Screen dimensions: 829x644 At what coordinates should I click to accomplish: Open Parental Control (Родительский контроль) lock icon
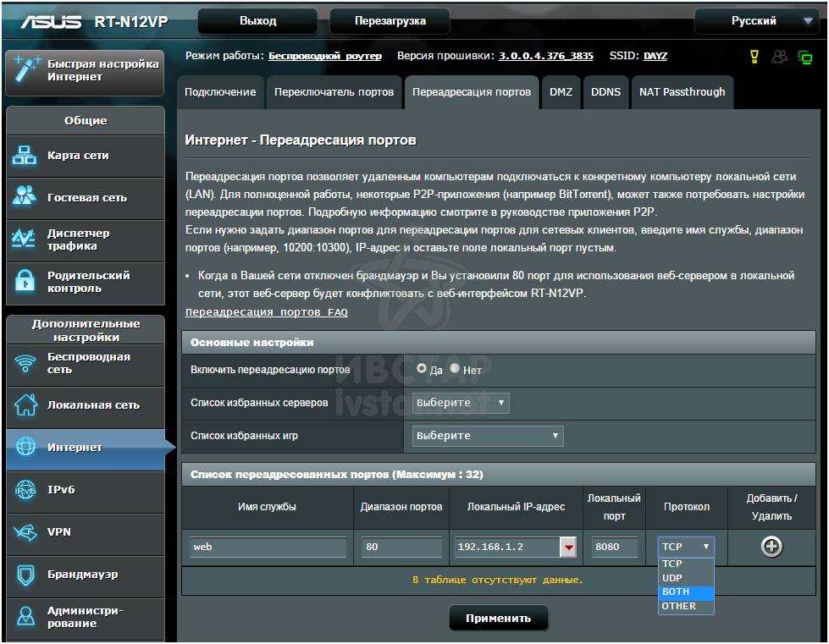point(25,281)
